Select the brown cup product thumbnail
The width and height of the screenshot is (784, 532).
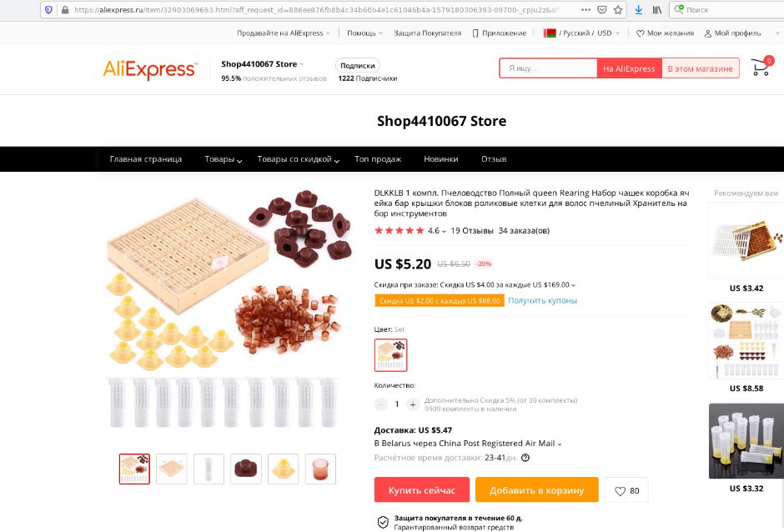click(320, 469)
